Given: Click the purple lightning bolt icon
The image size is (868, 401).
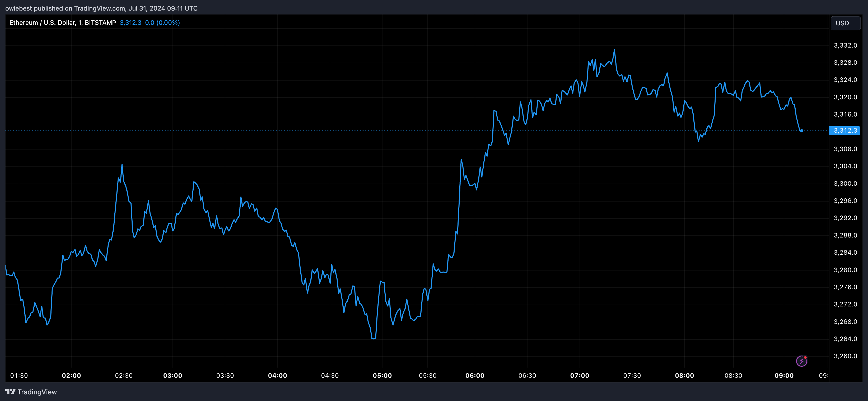Looking at the screenshot, I should click(801, 361).
